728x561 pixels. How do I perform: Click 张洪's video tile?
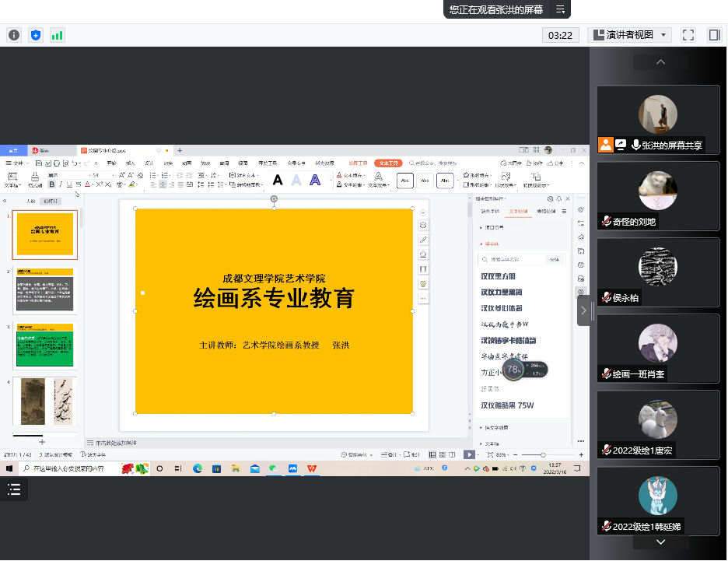658,120
